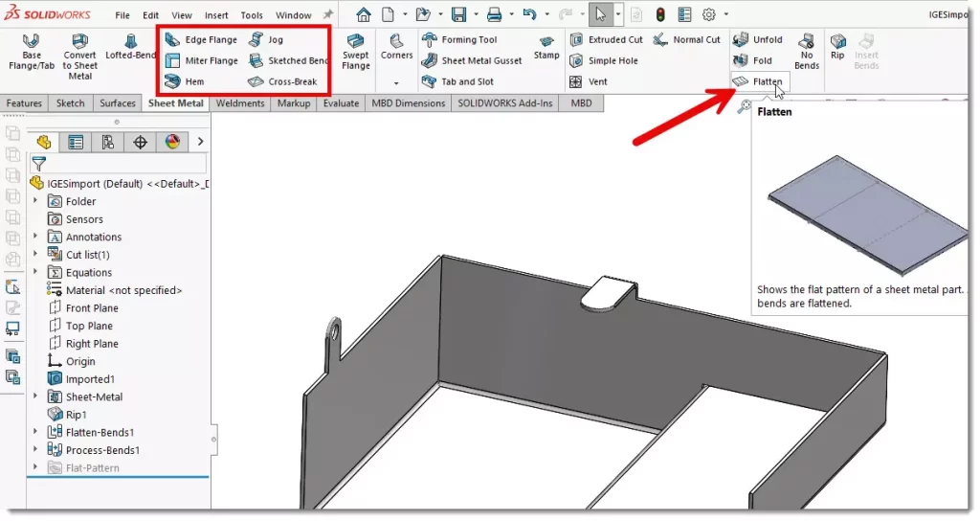
Task: Add a Sheet Metal Gusset
Action: point(472,60)
